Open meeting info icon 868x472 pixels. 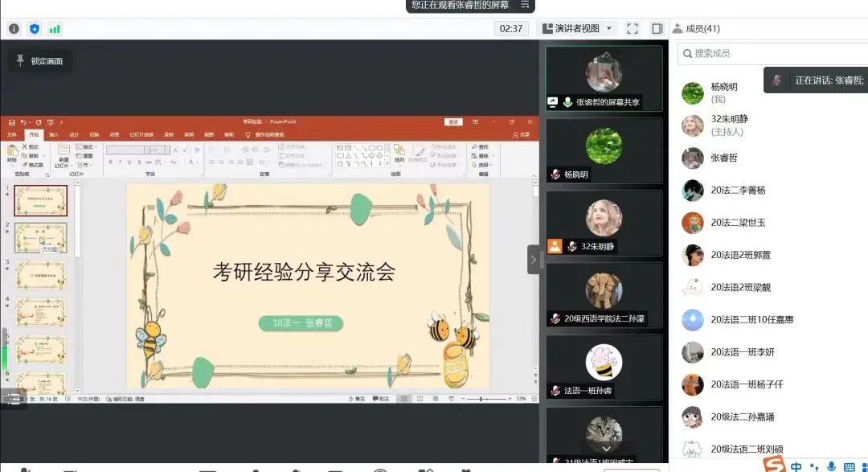click(x=14, y=29)
